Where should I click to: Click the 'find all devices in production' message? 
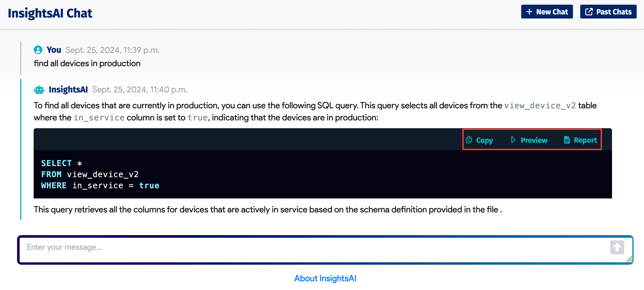pyautogui.click(x=87, y=63)
